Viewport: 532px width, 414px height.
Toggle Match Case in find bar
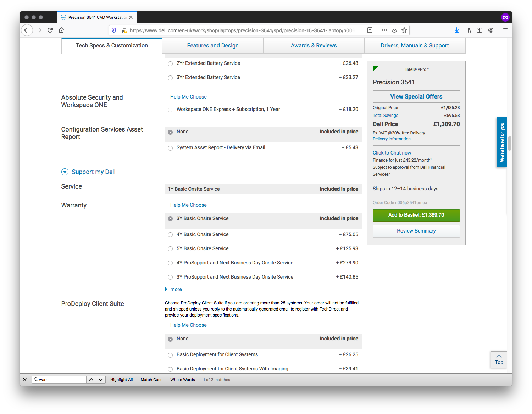(151, 380)
